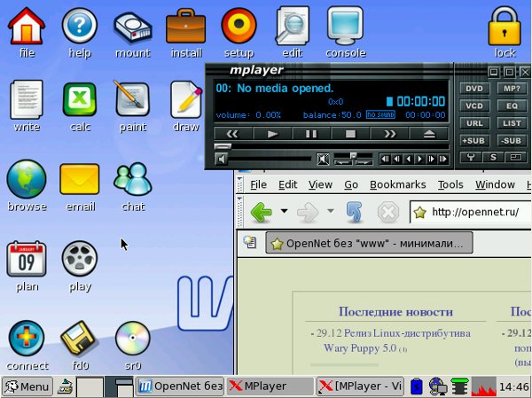This screenshot has width=532, height=398.
Task: Click the mplayer fast forward button
Action: point(390,134)
